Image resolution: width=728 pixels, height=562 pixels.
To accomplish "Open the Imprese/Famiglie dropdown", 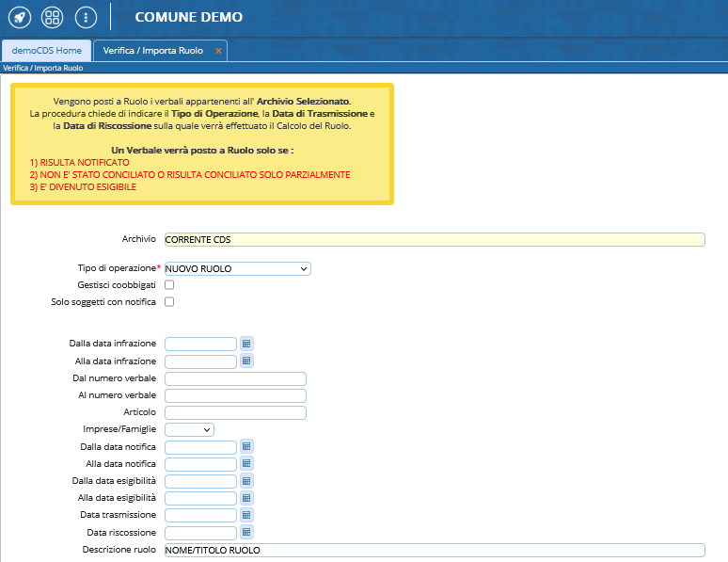I will tap(189, 429).
